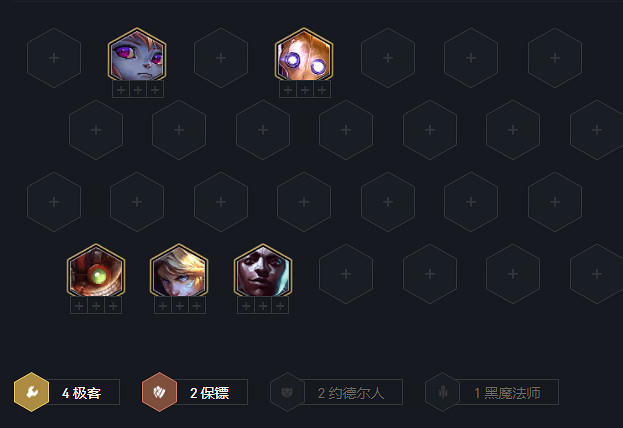Viewport: 623px width, 428px height.
Task: Open the 1 黑魔法师 trait label
Action: click(507, 393)
